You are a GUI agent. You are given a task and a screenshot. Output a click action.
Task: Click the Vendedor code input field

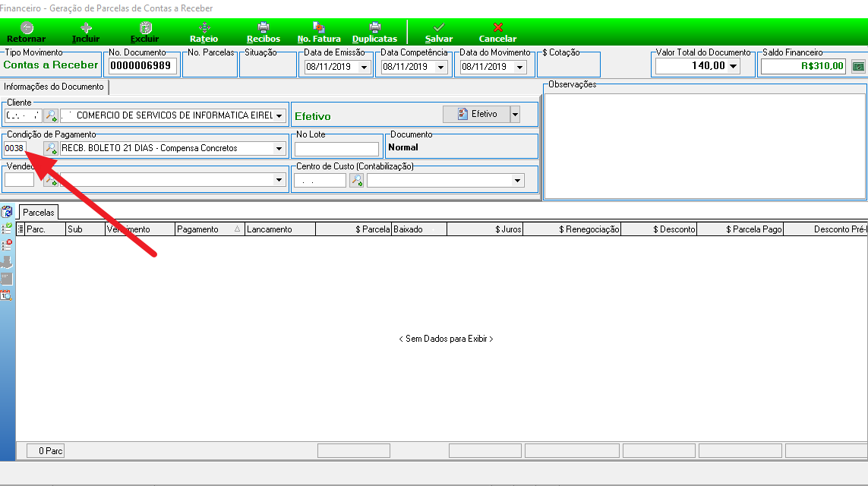(20, 180)
